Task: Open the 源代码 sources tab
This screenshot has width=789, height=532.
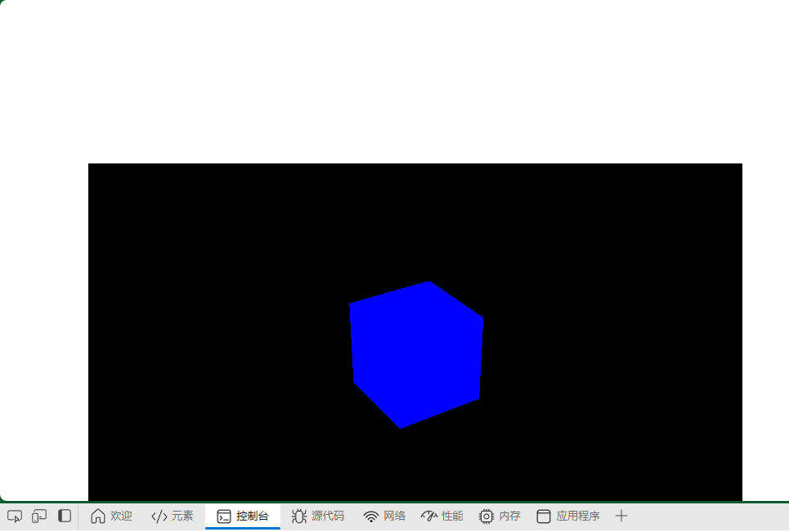Action: tap(317, 516)
